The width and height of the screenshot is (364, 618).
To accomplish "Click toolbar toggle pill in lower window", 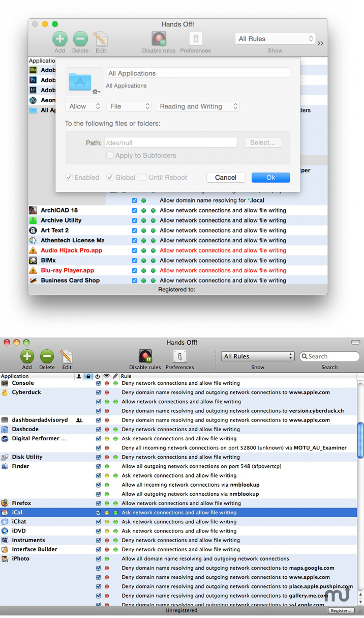I will point(355,343).
